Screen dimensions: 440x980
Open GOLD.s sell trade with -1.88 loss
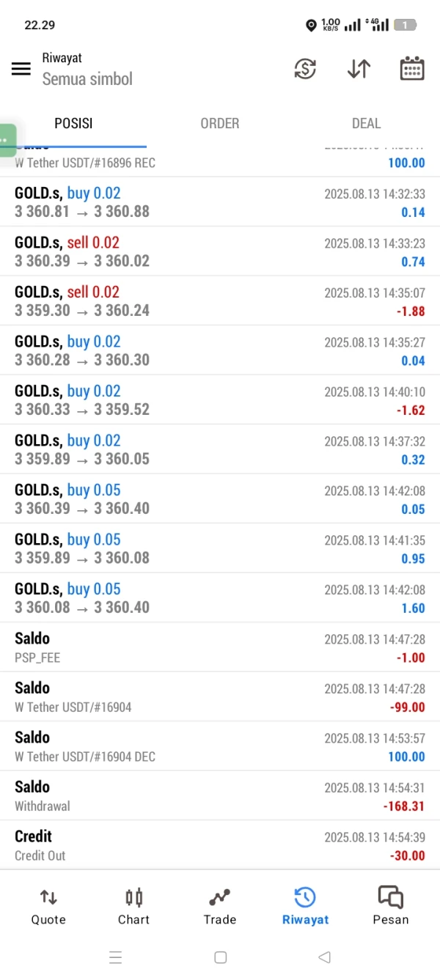tap(220, 301)
